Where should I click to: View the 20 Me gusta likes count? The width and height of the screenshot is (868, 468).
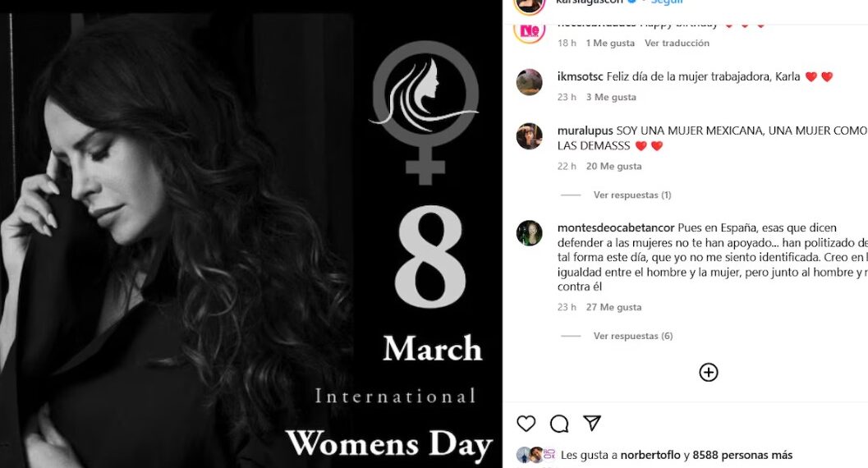click(x=614, y=166)
